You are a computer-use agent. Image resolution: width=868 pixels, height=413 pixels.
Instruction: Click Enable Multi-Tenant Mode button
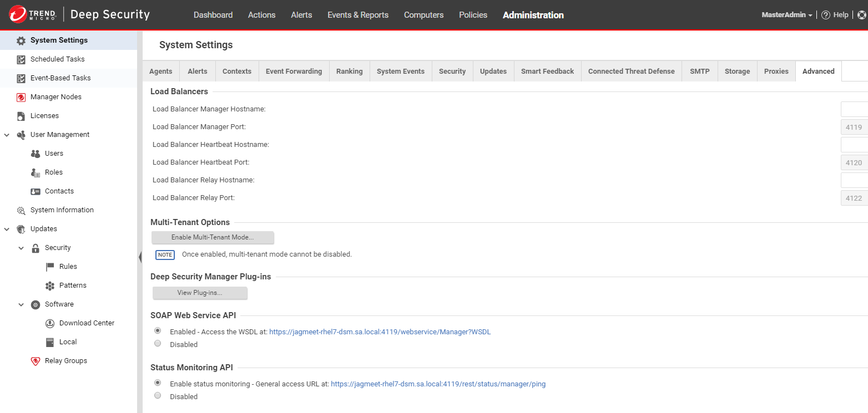click(x=213, y=237)
